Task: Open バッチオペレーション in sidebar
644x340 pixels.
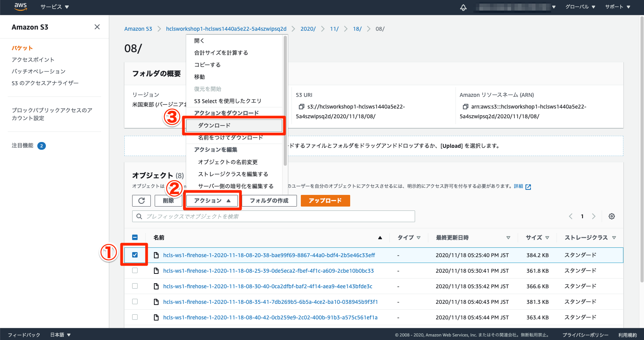Action: (38, 72)
